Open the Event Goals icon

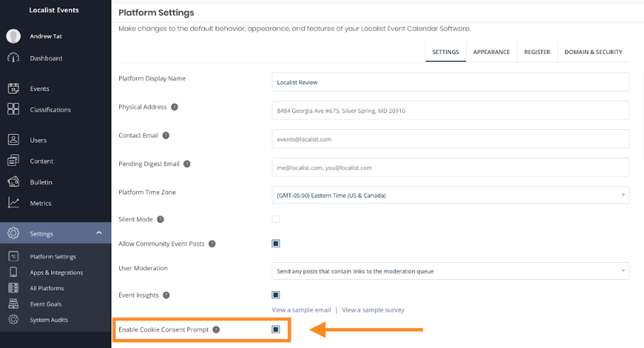point(13,303)
